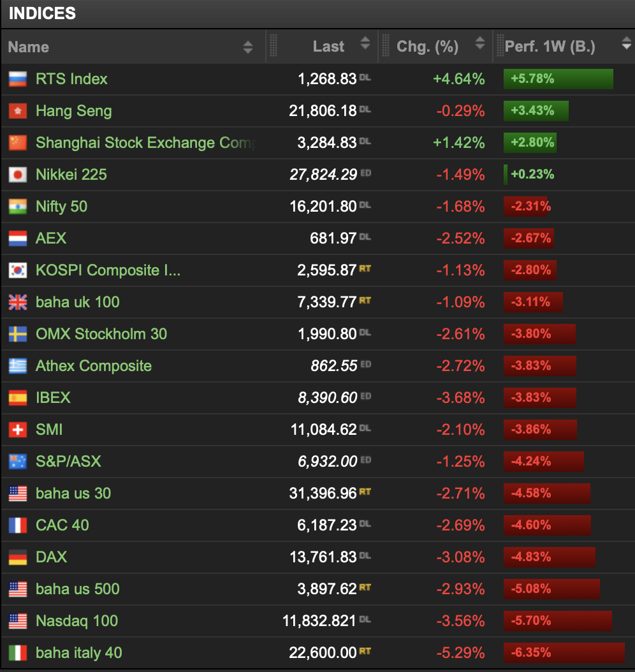Open the OMX Stockholm 30 link
Image resolution: width=635 pixels, height=672 pixels.
coord(101,334)
